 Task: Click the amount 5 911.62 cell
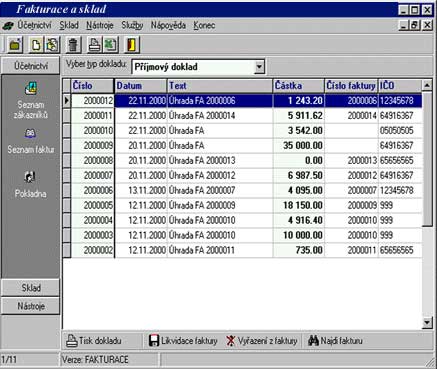click(x=299, y=116)
